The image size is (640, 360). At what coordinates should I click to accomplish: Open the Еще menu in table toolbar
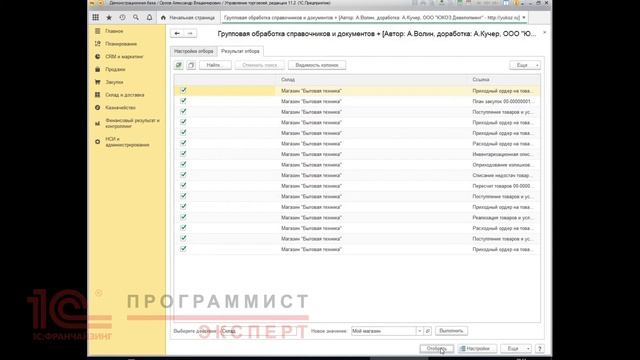pos(525,65)
